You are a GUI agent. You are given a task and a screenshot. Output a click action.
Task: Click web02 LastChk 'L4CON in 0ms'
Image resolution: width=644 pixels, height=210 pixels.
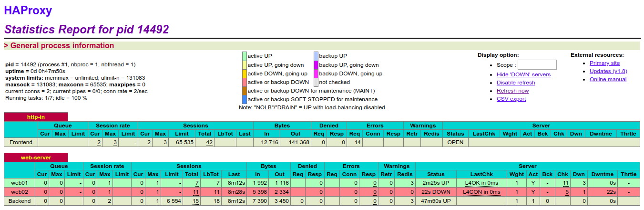point(481,192)
